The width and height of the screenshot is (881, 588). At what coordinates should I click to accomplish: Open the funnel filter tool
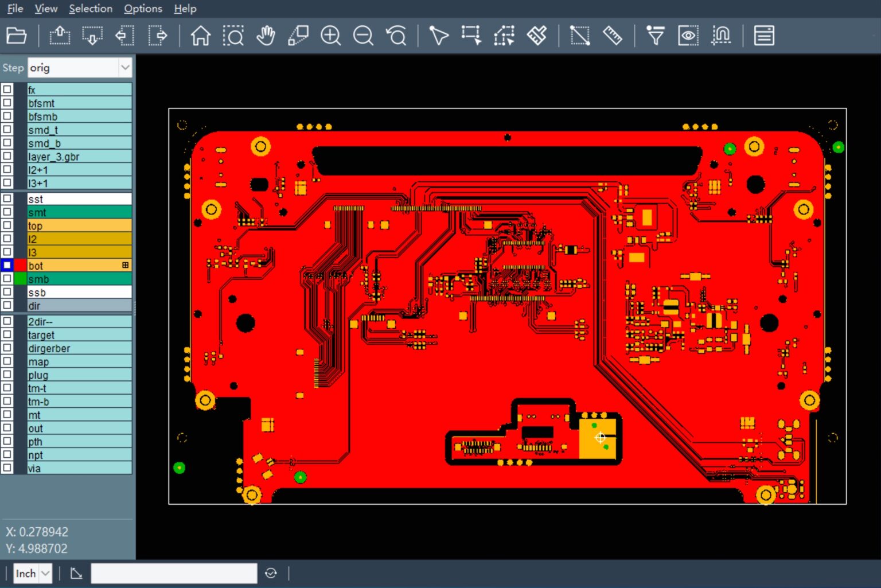click(656, 35)
